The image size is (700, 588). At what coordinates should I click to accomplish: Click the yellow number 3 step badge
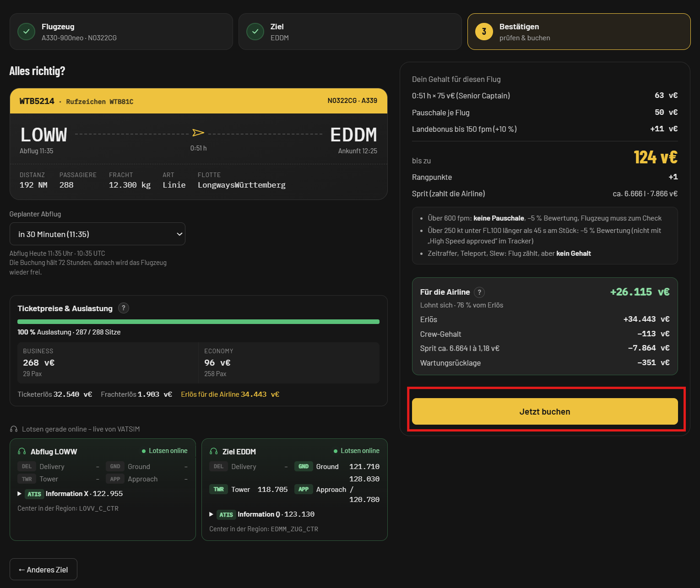[484, 32]
